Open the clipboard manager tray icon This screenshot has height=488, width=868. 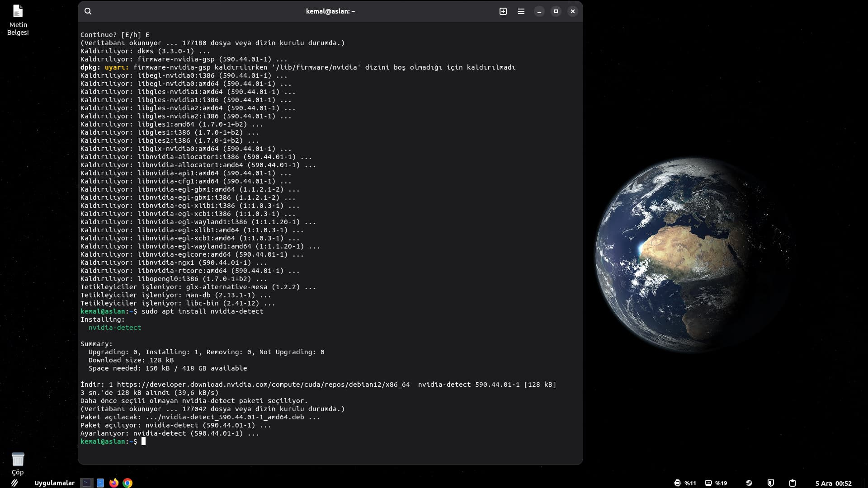(x=793, y=483)
